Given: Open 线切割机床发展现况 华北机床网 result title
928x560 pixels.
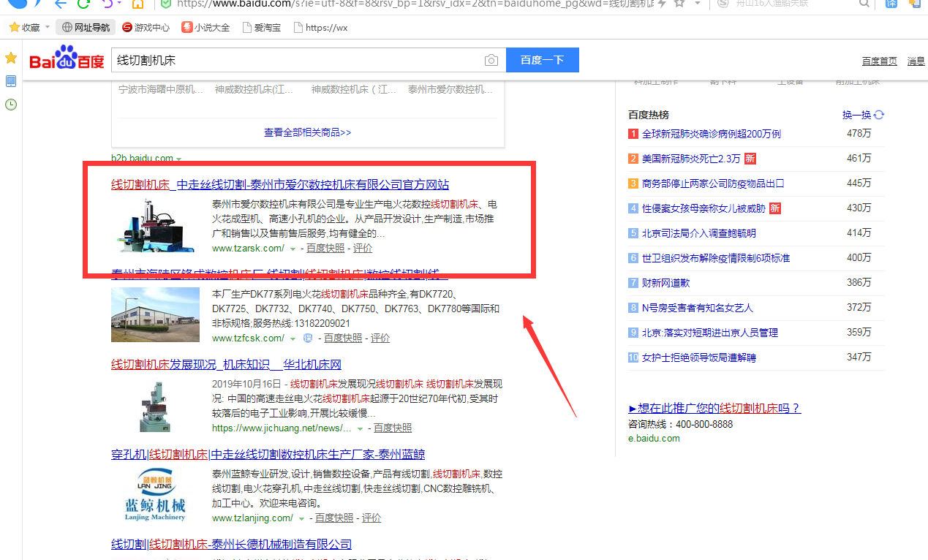Looking at the screenshot, I should (x=226, y=364).
